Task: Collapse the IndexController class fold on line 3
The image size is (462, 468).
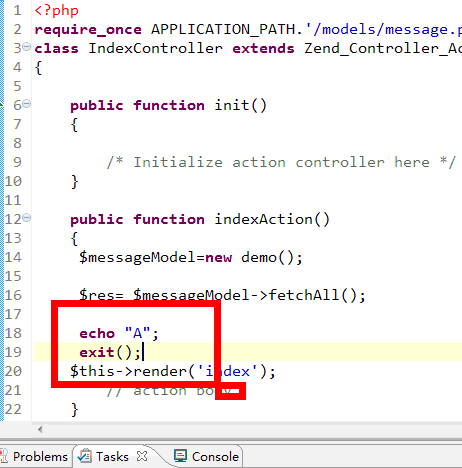Action: coord(27,47)
